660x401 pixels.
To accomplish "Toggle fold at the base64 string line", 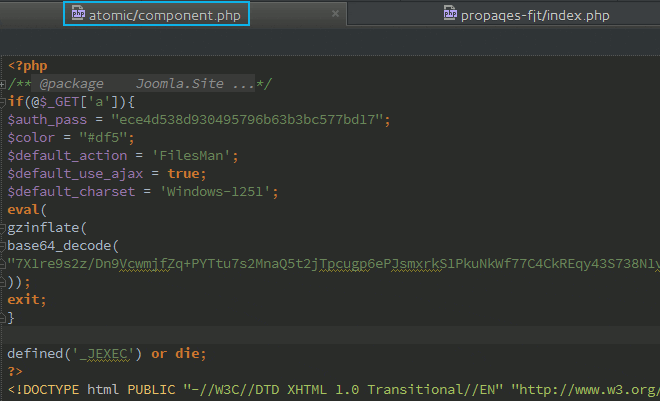I will pyautogui.click(x=3, y=264).
